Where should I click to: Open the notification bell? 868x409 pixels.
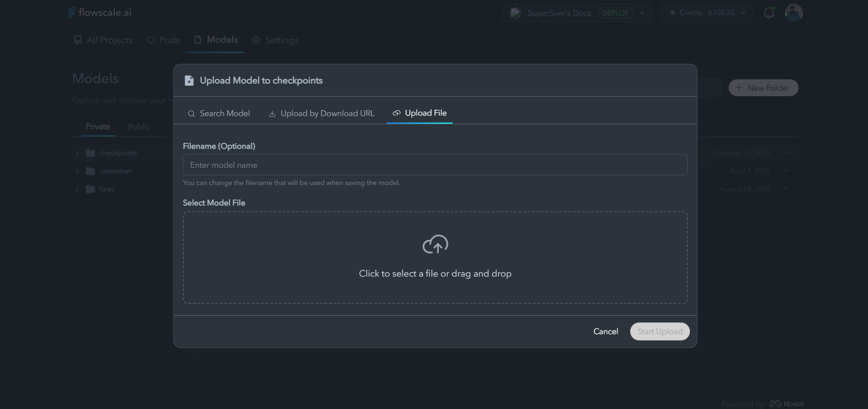pos(769,12)
